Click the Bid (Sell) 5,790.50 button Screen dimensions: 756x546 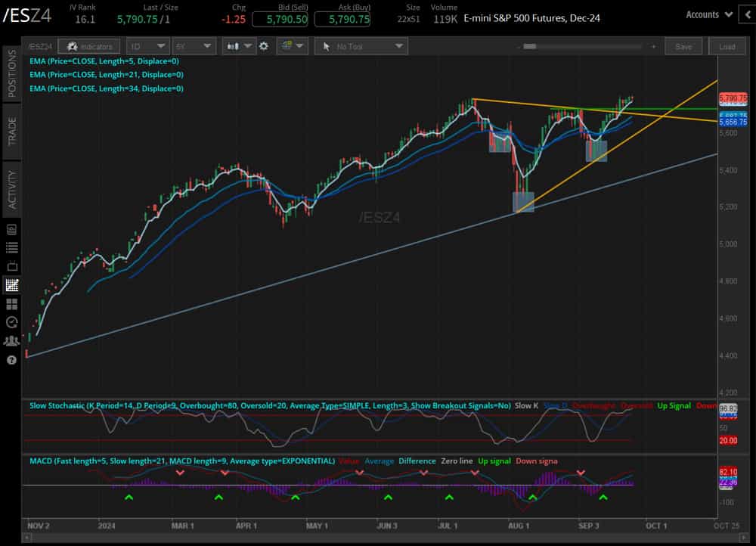pyautogui.click(x=280, y=20)
